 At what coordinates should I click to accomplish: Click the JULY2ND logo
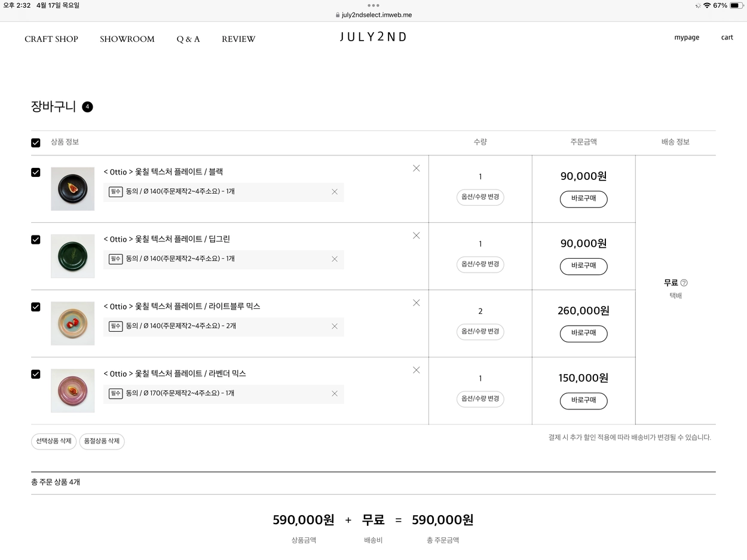pyautogui.click(x=373, y=37)
